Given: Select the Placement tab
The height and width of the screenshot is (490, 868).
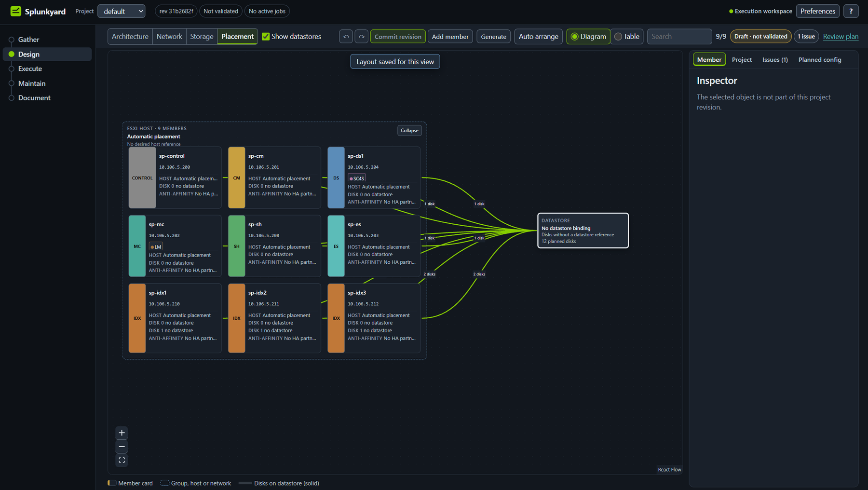Looking at the screenshot, I should click(x=237, y=37).
